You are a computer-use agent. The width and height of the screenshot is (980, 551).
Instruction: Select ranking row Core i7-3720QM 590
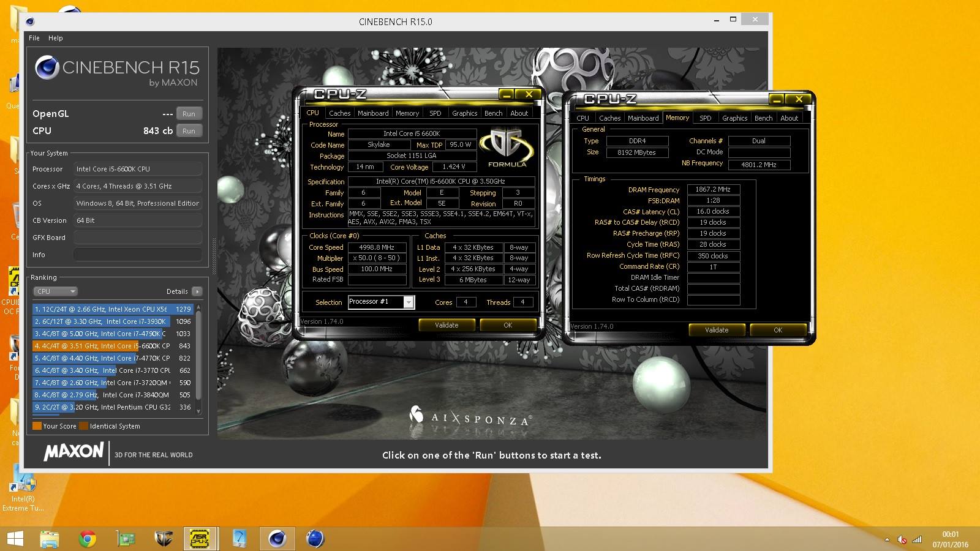tap(113, 383)
